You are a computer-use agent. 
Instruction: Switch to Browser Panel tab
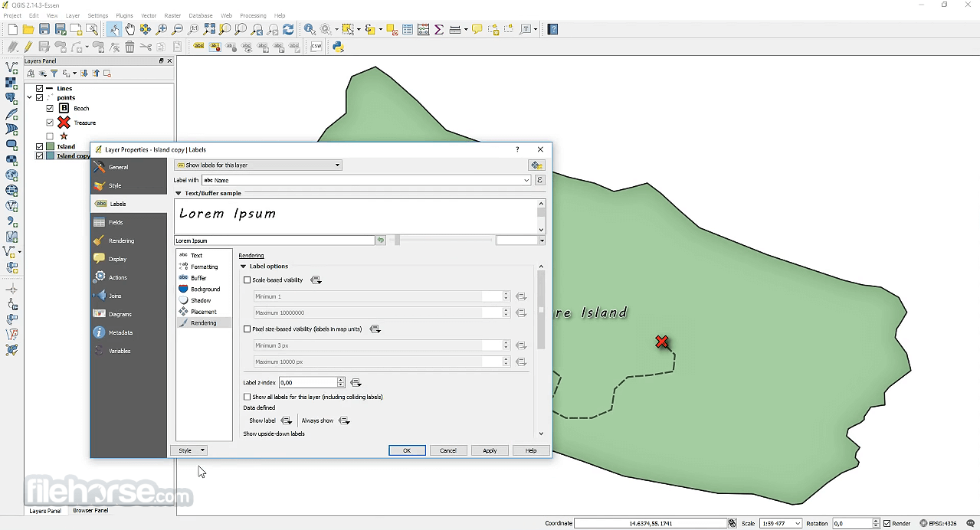tap(90, 511)
